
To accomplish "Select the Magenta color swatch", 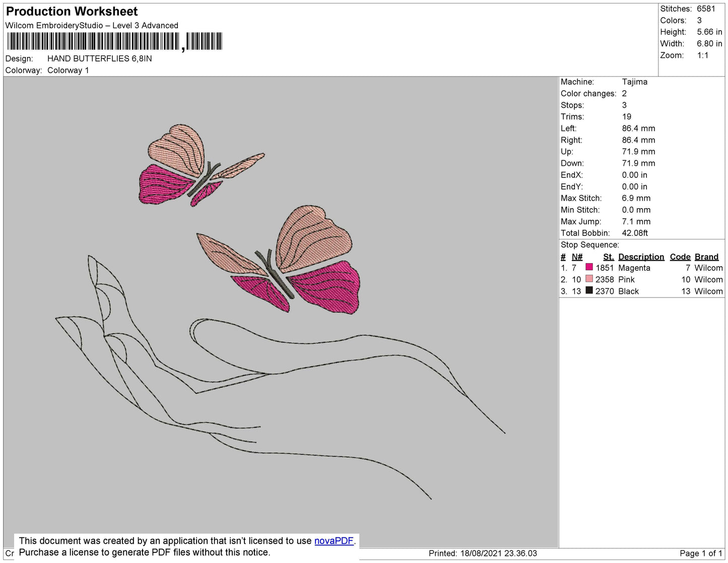I will coord(589,267).
